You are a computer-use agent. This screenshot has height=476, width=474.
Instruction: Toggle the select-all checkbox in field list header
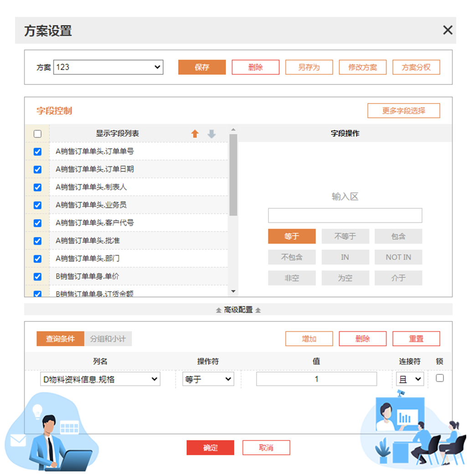(37, 134)
